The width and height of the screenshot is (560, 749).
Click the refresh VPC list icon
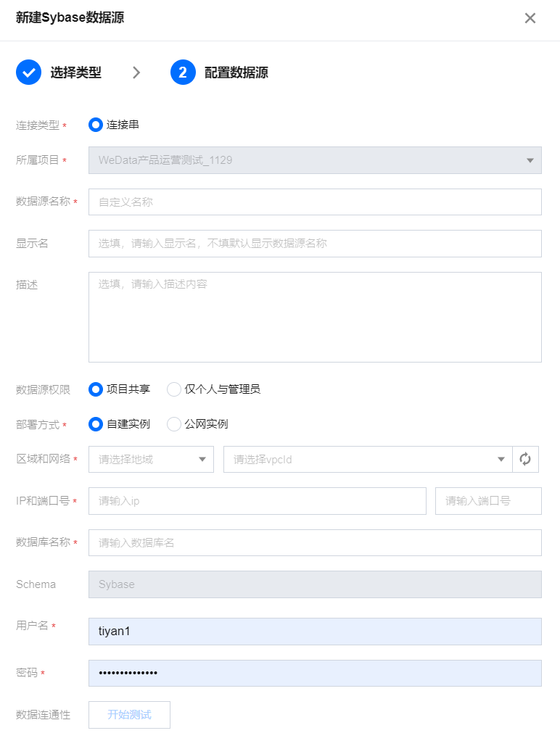tap(525, 459)
